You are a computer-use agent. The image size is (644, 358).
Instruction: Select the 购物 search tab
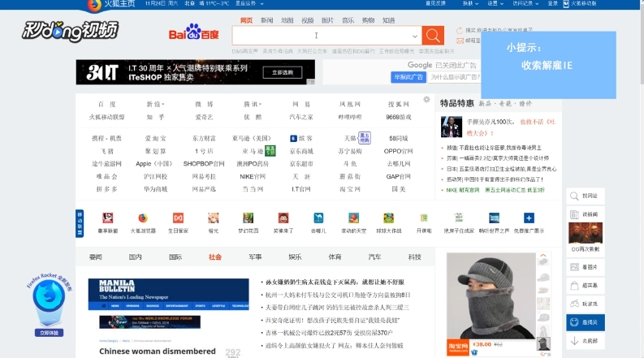(x=368, y=20)
